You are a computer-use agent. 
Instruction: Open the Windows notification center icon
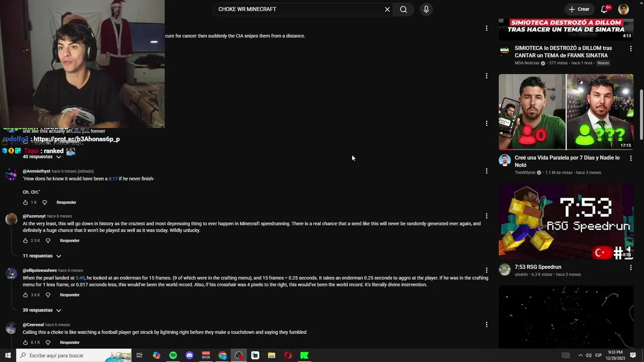coord(633,355)
